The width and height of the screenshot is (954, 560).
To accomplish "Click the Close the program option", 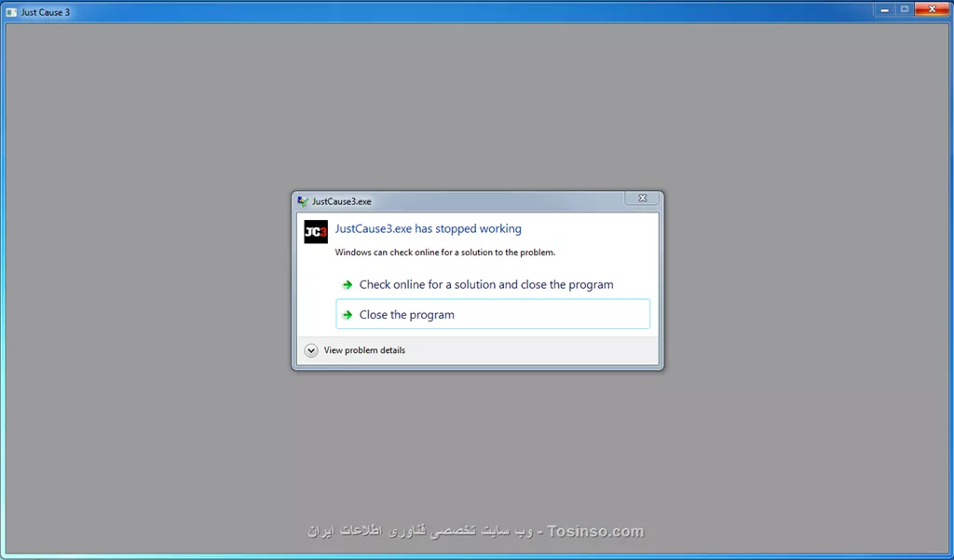I will point(492,314).
